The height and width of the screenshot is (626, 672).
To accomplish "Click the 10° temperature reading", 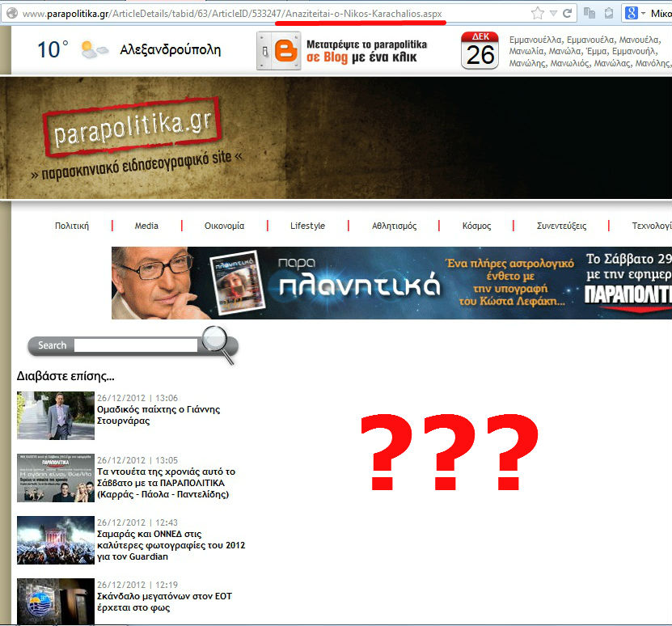I will coord(53,49).
